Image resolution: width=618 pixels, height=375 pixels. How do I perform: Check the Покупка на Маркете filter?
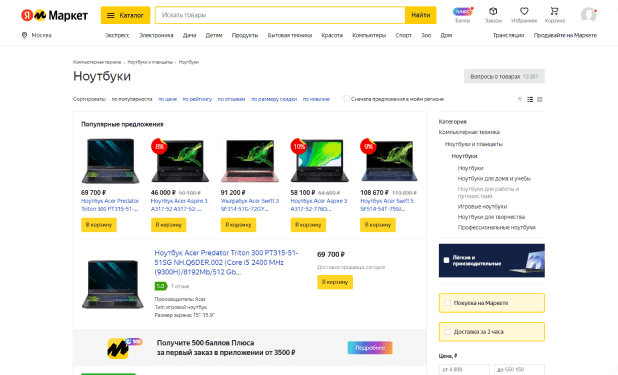pos(448,303)
